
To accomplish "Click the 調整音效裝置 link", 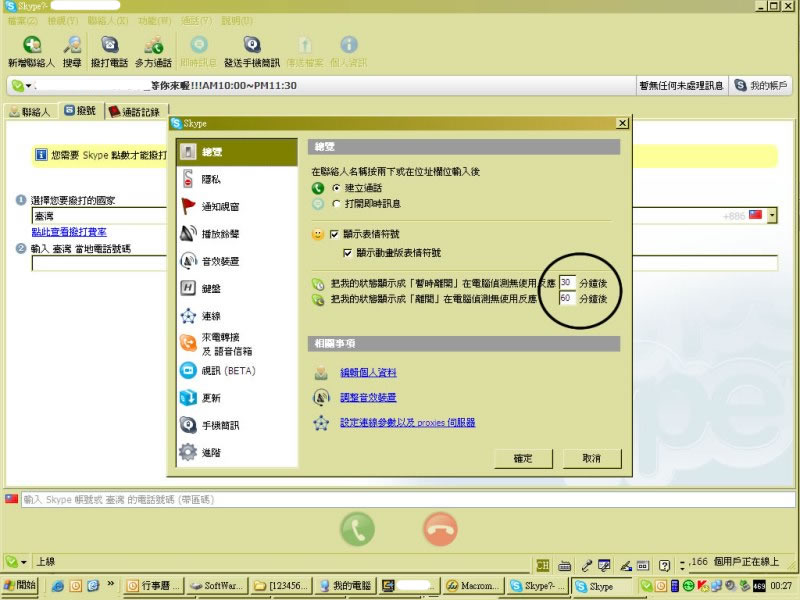I will 368,397.
